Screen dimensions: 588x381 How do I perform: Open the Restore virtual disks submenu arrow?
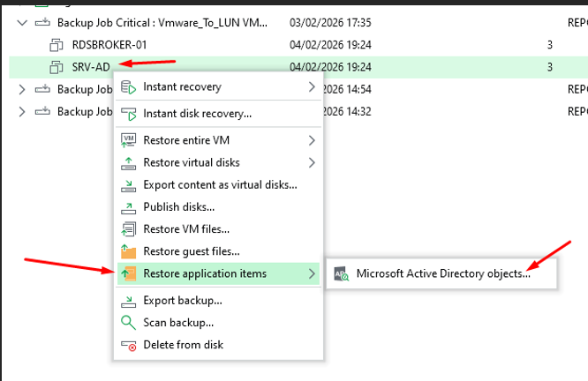click(x=312, y=162)
